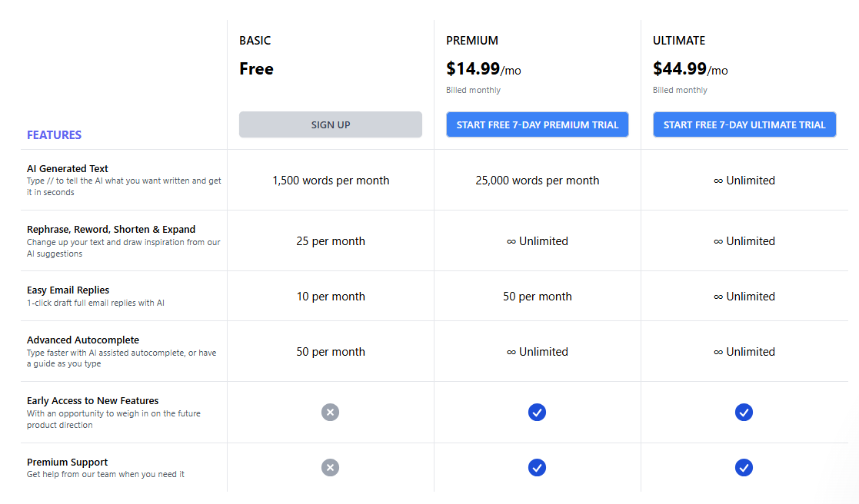Click the infinity symbol for Premium Rephrase feature
The height and width of the screenshot is (504, 859).
click(x=510, y=240)
